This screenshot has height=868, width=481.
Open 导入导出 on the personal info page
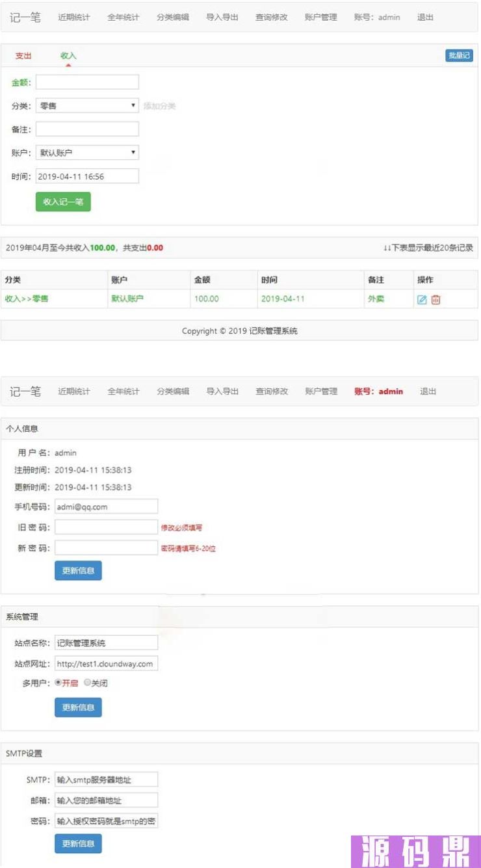(x=222, y=391)
